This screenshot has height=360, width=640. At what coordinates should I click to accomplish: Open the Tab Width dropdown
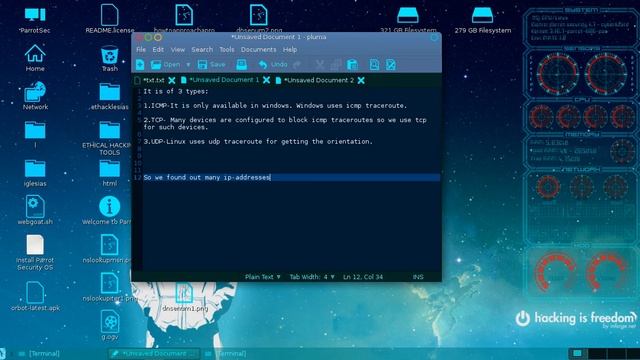(x=312, y=277)
